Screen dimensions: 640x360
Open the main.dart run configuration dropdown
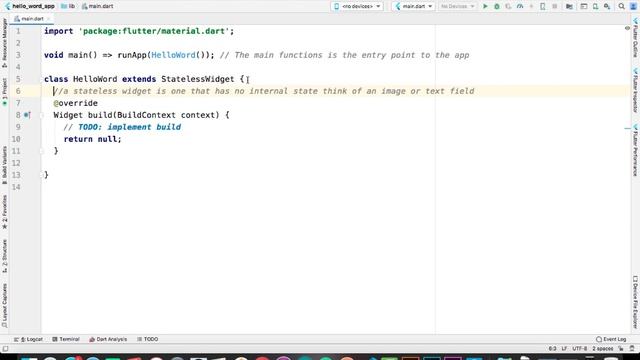pyautogui.click(x=413, y=6)
